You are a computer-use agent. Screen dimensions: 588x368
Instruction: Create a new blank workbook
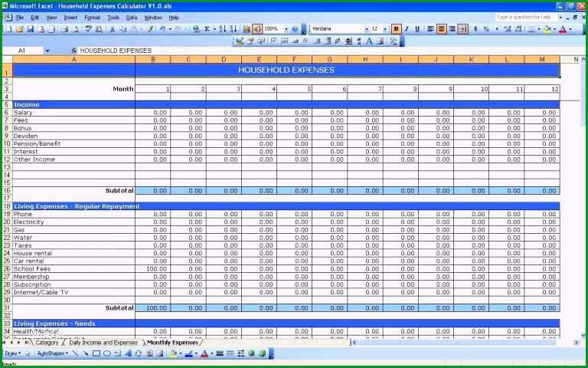pos(9,29)
